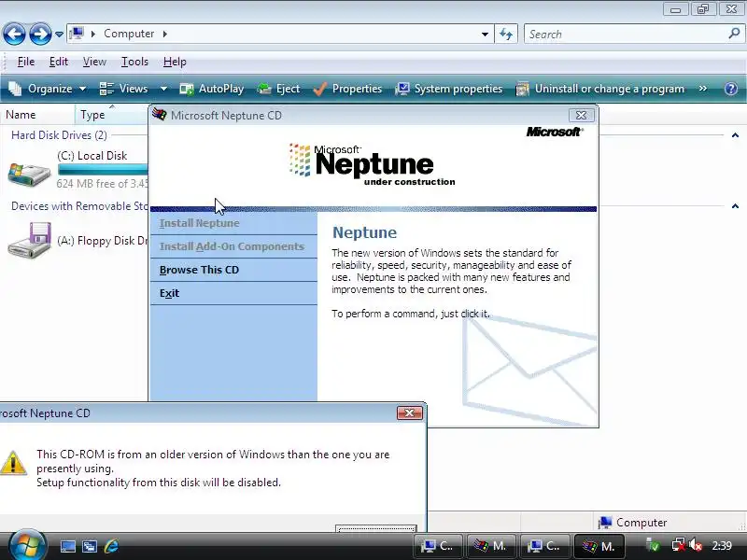747x560 pixels.
Task: Switch to second Computer taskbar button
Action: point(544,546)
